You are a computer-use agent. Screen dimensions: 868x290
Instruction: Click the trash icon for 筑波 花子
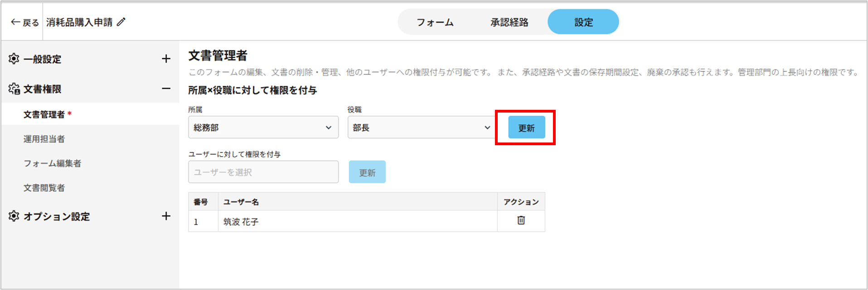click(x=521, y=221)
